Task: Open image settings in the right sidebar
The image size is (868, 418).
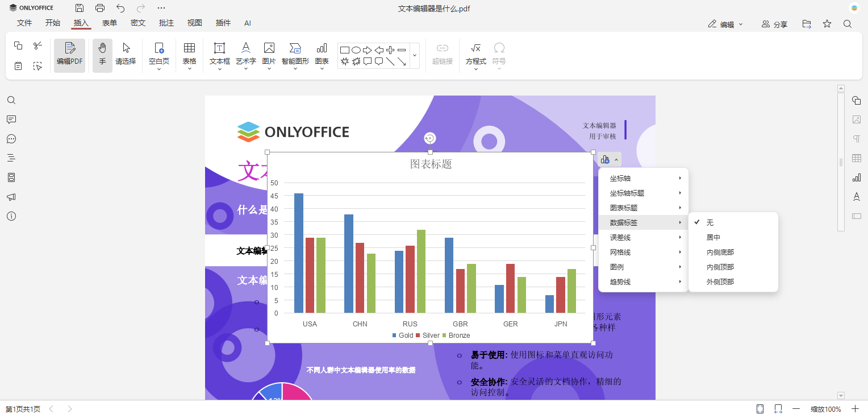Action: click(x=857, y=119)
